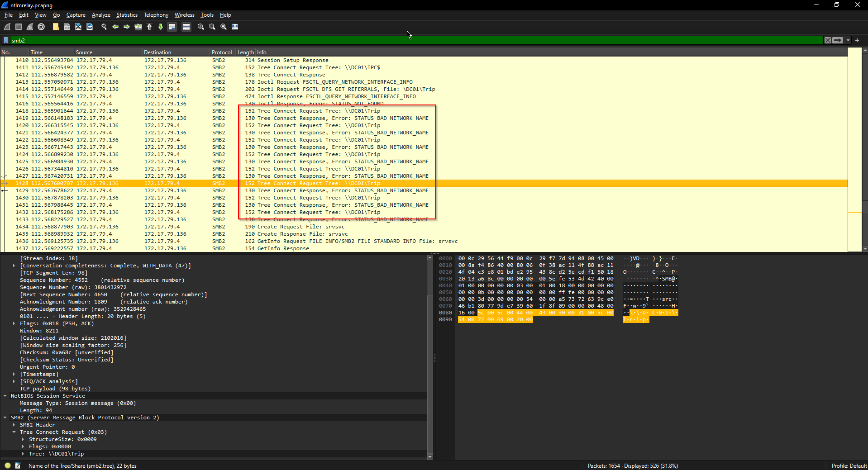Open capture options gear icon
This screenshot has height=470, width=868.
pos(41,27)
